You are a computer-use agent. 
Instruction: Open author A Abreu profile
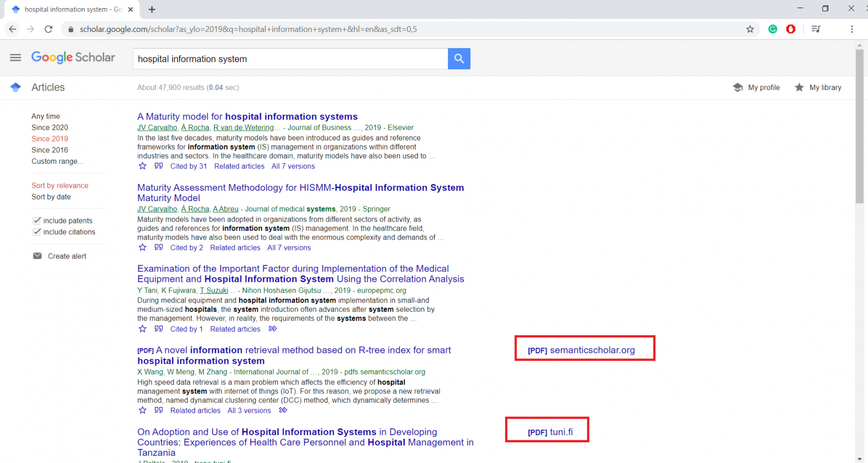(x=226, y=209)
